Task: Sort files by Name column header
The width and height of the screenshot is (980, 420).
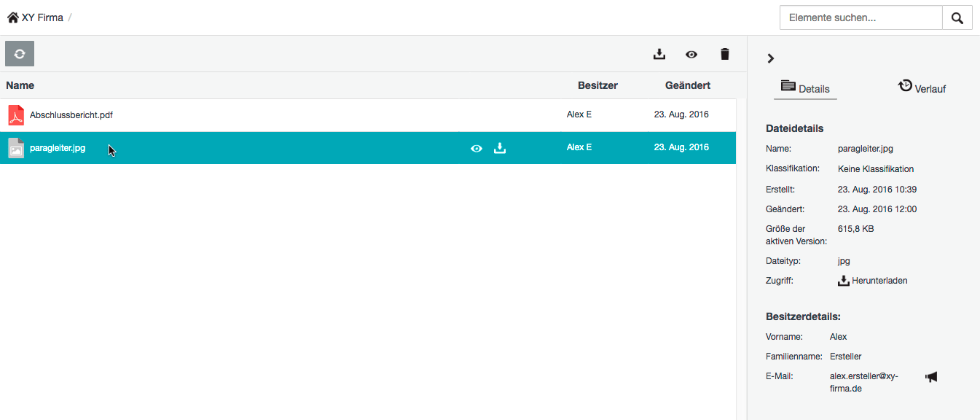Action: 20,85
